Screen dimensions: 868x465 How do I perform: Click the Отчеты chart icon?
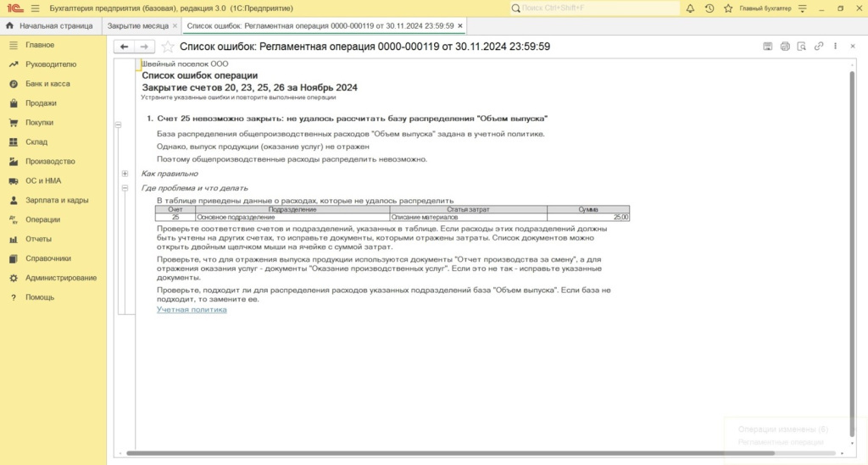14,239
